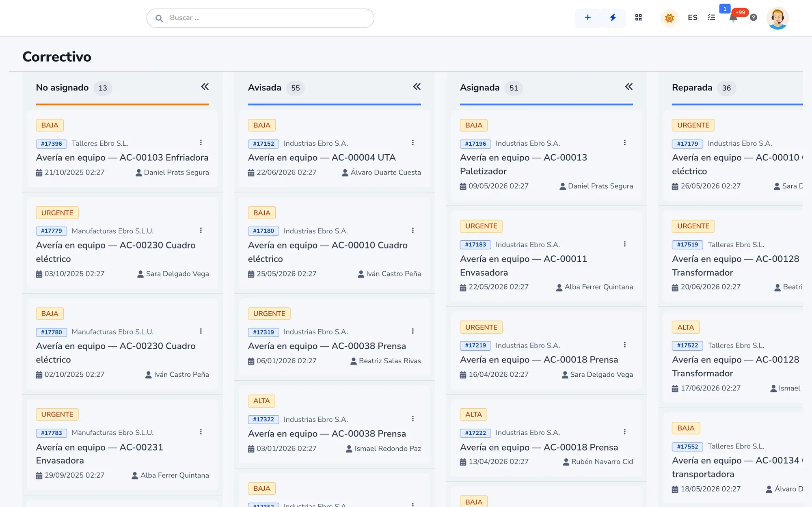Screen dimensions: 812x507
Task: Open the user avatar profile menu
Action: (x=777, y=18)
